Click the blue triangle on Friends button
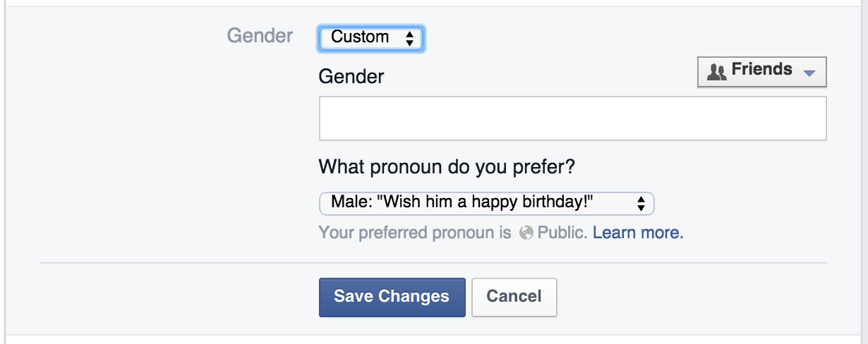This screenshot has width=868, height=344. [x=809, y=73]
